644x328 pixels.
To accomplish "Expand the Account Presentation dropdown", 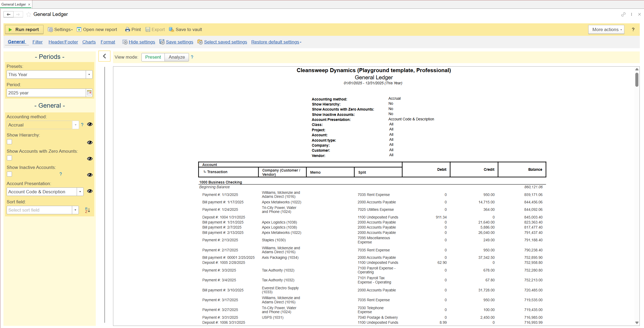I will [80, 192].
